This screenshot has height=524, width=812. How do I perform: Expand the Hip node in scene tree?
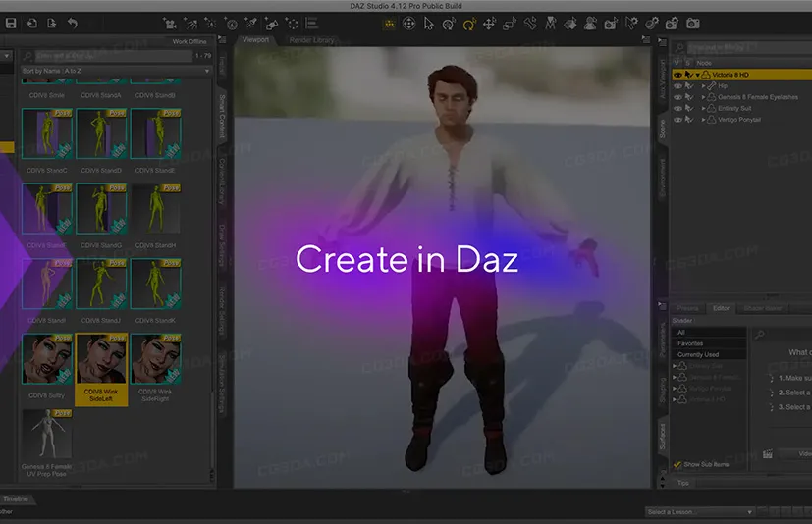[704, 85]
